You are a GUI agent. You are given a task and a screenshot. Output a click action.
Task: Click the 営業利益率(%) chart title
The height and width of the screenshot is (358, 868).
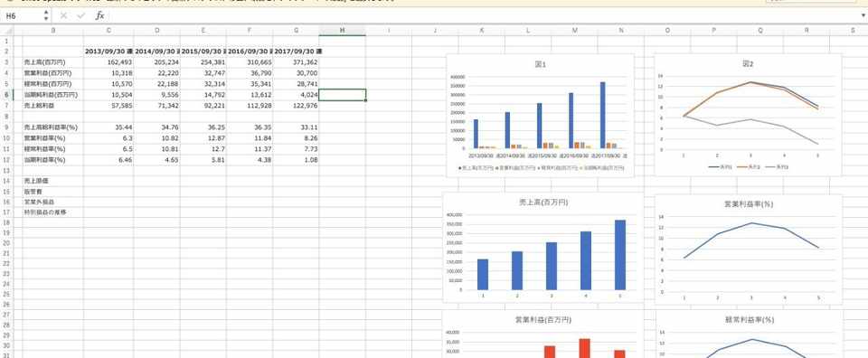[x=749, y=203]
